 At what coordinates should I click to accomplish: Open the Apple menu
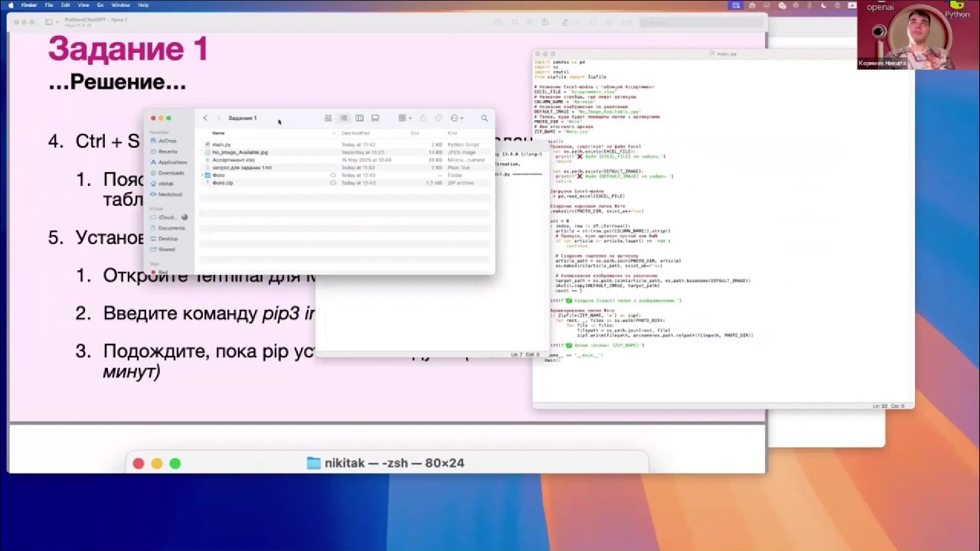point(9,5)
